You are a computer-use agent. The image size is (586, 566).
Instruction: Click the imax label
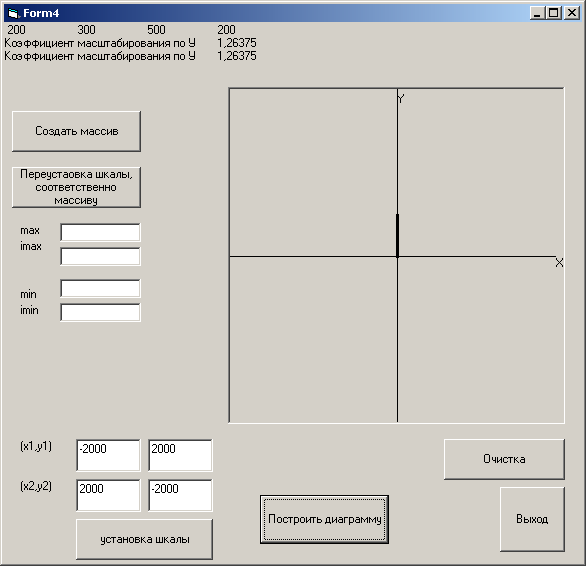[x=31, y=246]
